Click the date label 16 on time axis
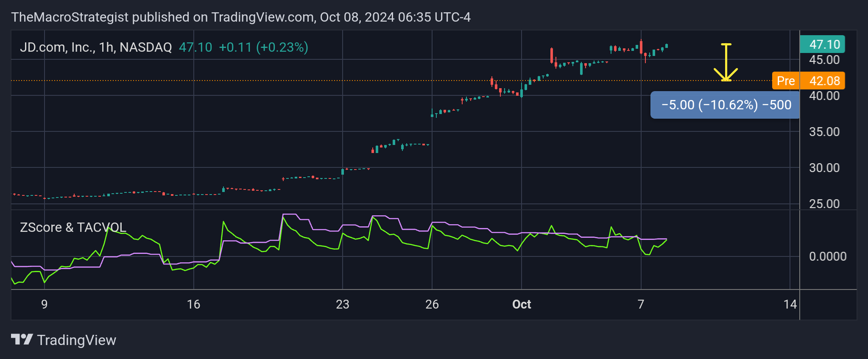 [193, 304]
